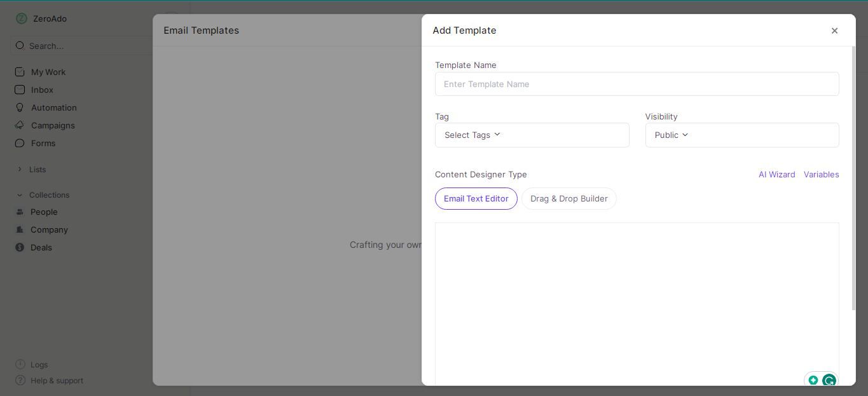Select Automation in the sidebar

53,107
